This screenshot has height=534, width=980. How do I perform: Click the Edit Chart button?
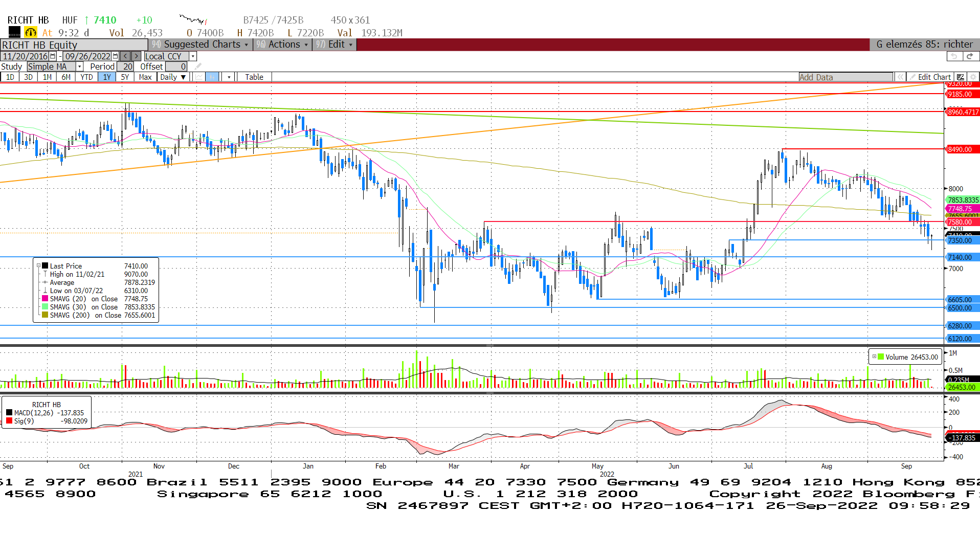[x=929, y=77]
